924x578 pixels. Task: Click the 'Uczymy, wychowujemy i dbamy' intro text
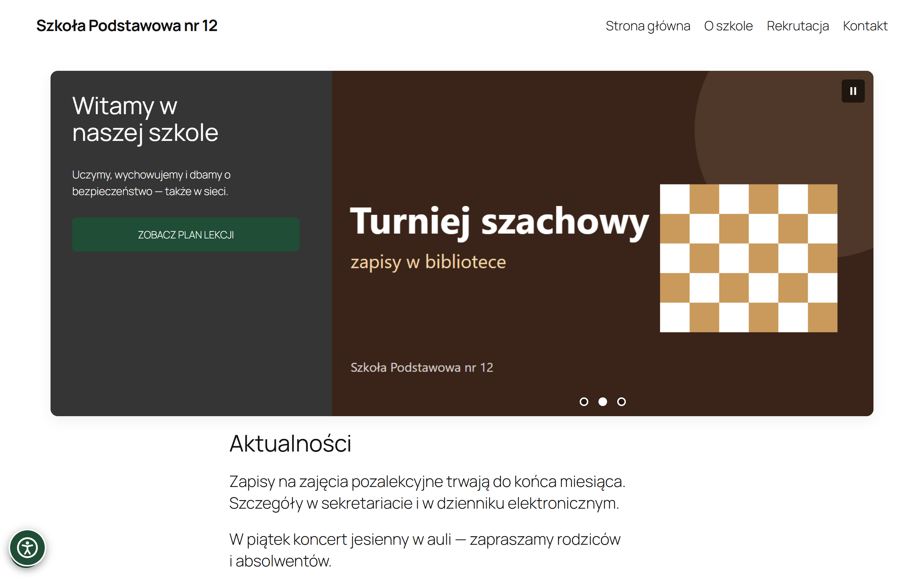(151, 183)
